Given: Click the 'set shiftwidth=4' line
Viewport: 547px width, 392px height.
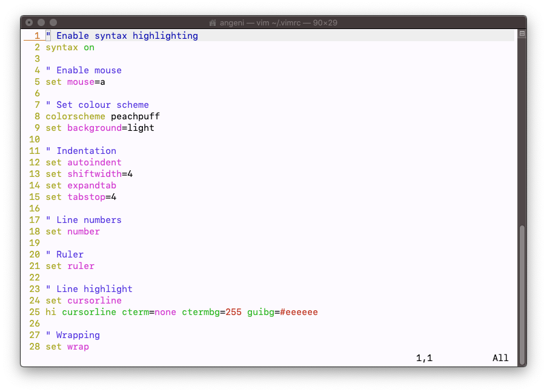Looking at the screenshot, I should 89,174.
